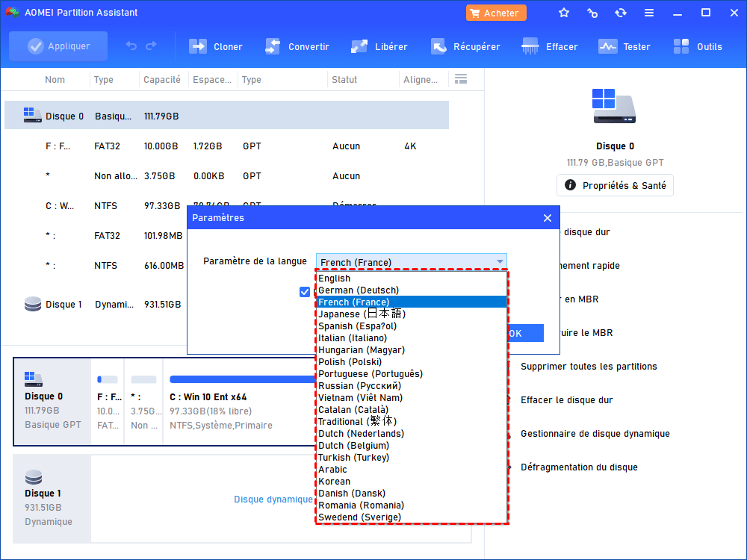
Task: Close the Paramètres dialog
Action: point(548,218)
